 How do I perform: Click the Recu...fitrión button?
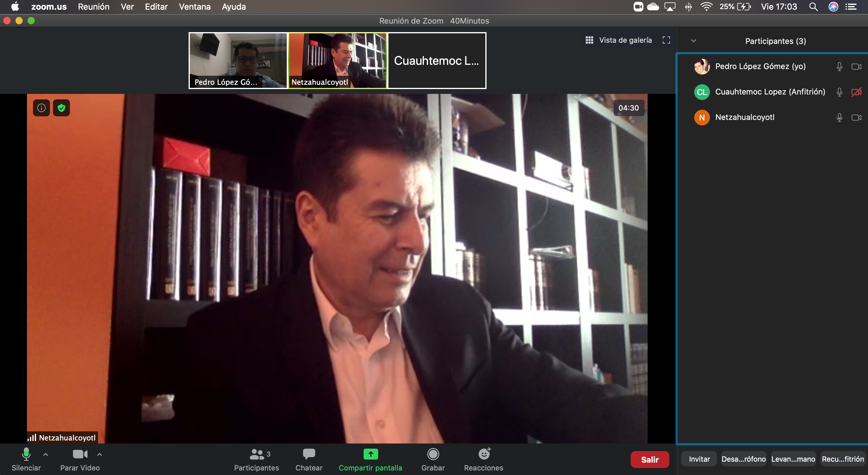point(843,459)
